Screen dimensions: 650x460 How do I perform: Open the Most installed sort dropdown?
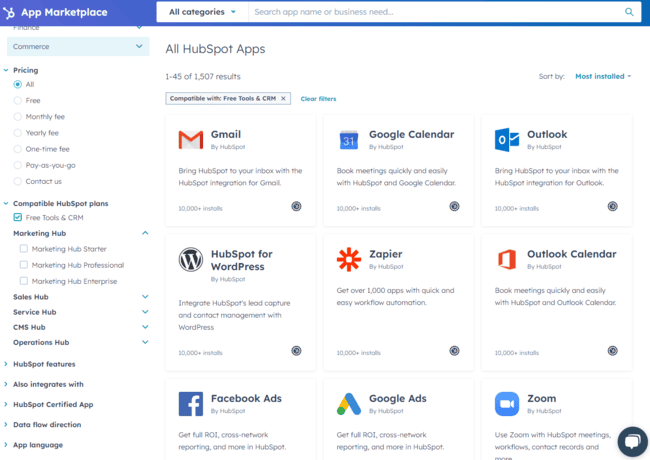[x=603, y=76]
